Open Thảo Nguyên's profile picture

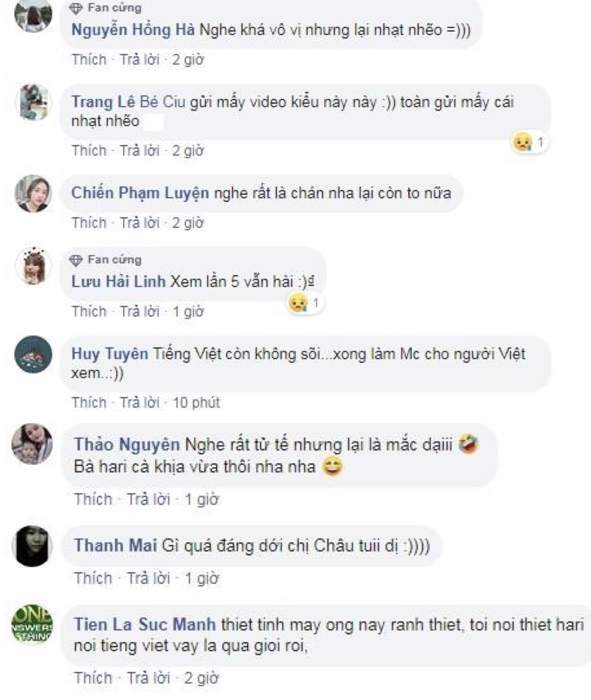pyautogui.click(x=32, y=443)
